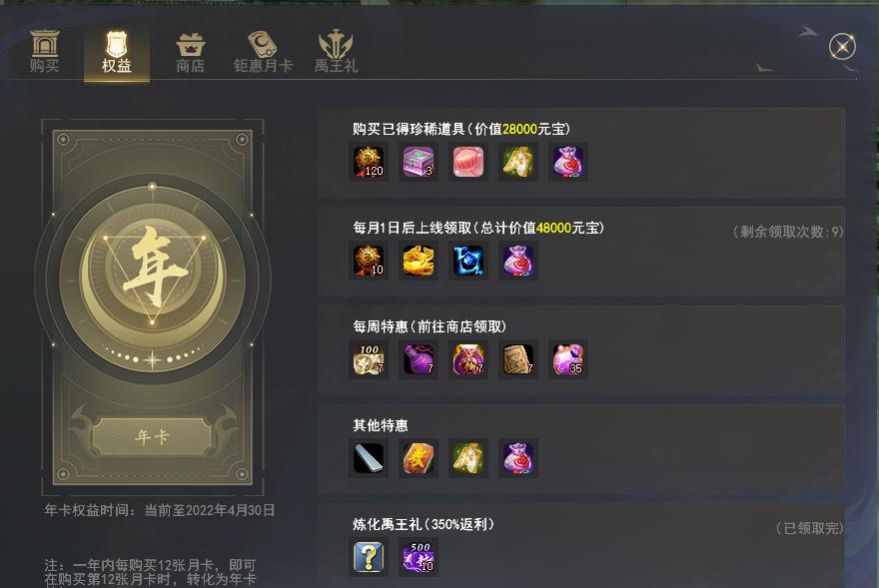Viewport: 879px width, 588px height.
Task: Select the scroll paper item icon
Action: click(x=518, y=359)
